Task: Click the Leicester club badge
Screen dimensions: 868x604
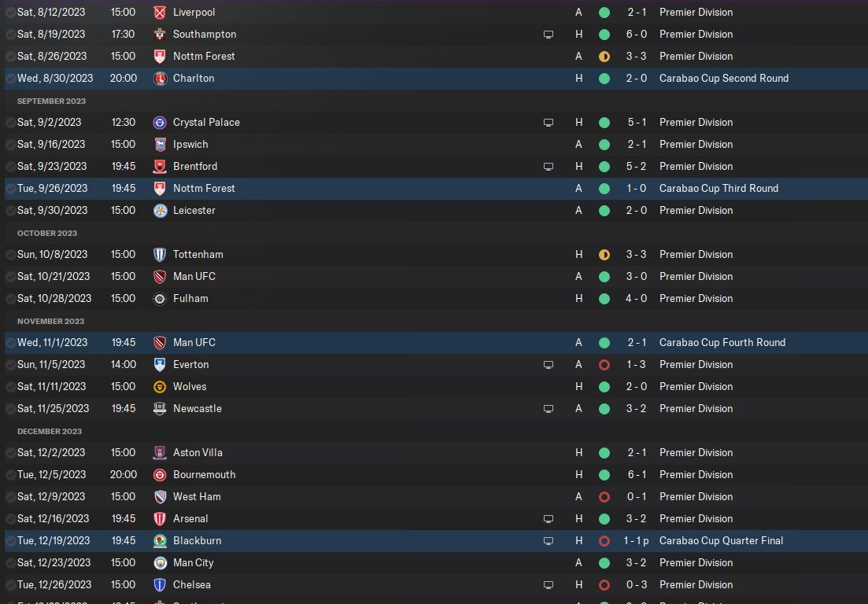Action: (x=160, y=211)
